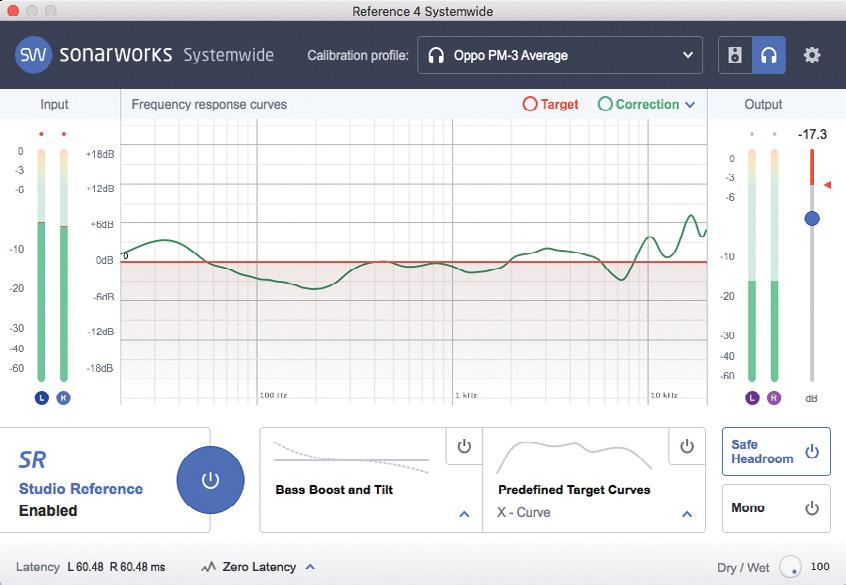Image resolution: width=846 pixels, height=585 pixels.
Task: Click the output gain value -17.3
Action: point(812,134)
